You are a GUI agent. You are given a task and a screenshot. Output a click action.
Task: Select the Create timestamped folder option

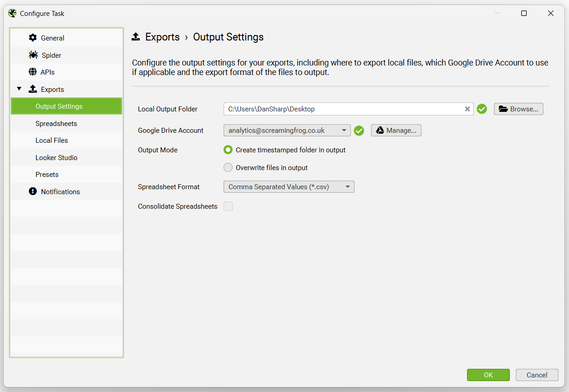(228, 150)
